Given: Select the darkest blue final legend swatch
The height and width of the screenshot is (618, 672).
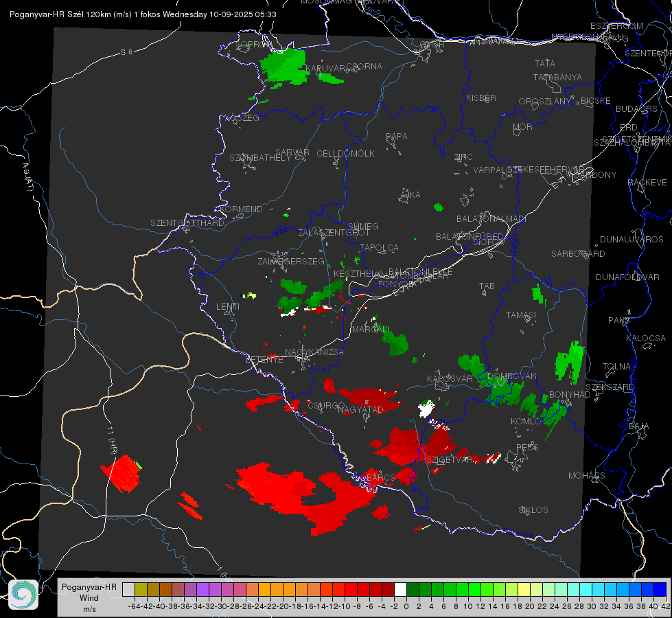Looking at the screenshot, I should tap(660, 590).
